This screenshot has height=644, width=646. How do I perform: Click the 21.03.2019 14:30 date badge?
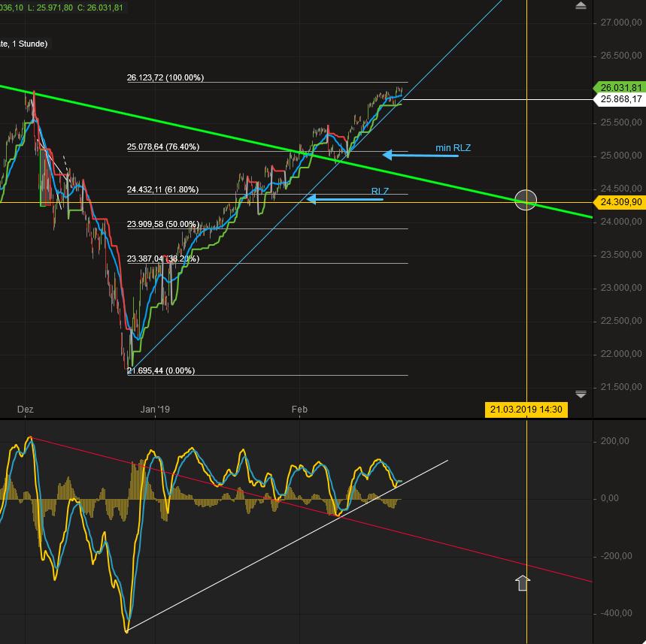pos(526,410)
